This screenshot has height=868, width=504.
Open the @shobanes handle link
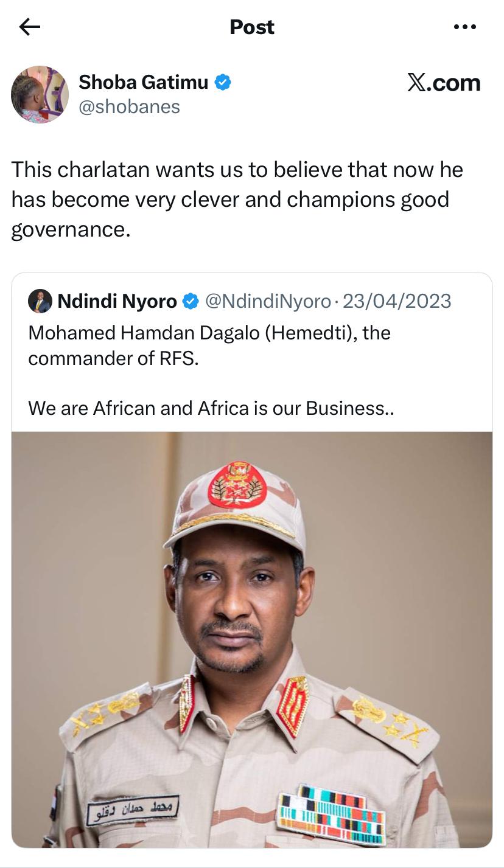[129, 106]
